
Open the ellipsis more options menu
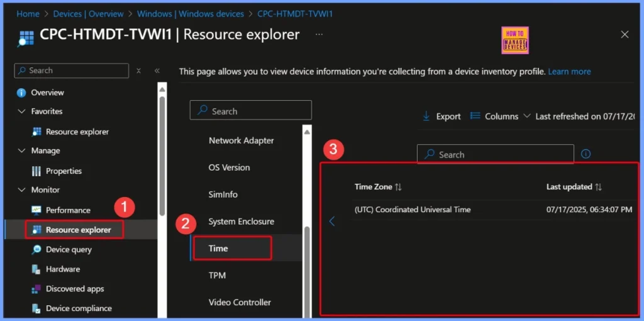[x=319, y=35]
